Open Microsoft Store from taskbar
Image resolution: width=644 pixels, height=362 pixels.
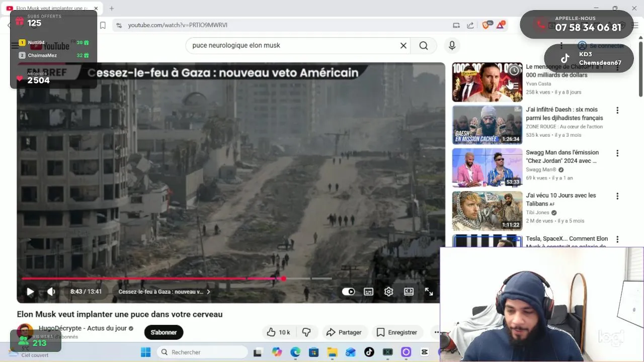coord(314,352)
